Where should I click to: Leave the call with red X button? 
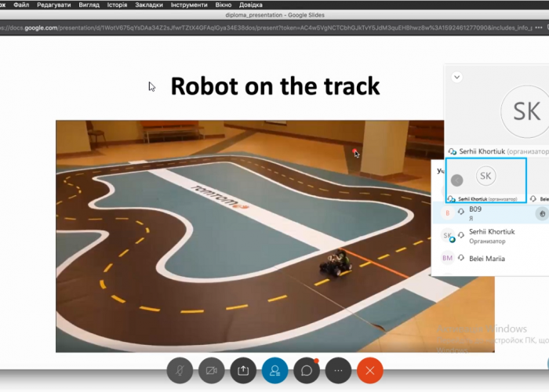370,370
